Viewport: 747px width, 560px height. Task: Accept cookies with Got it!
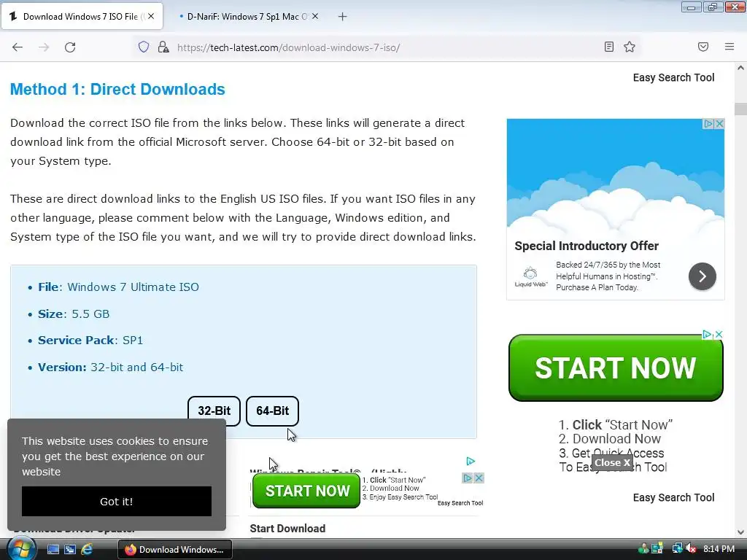click(x=117, y=502)
